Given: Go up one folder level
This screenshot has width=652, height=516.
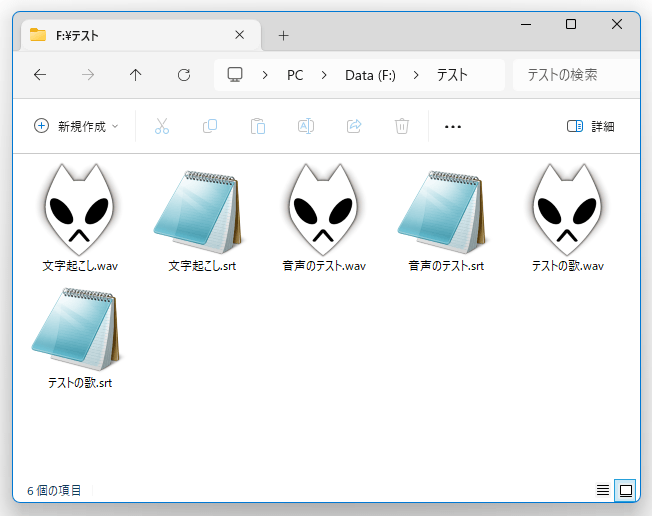Looking at the screenshot, I should click(x=136, y=75).
